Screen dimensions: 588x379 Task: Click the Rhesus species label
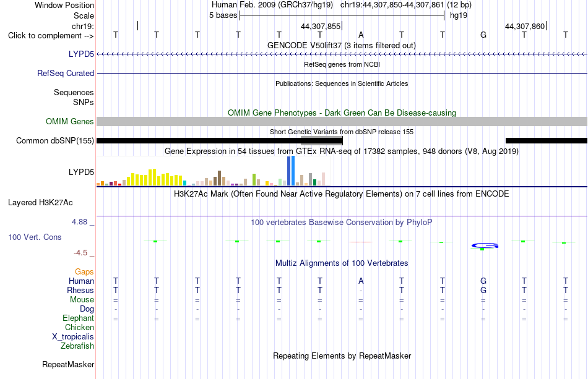click(x=80, y=290)
